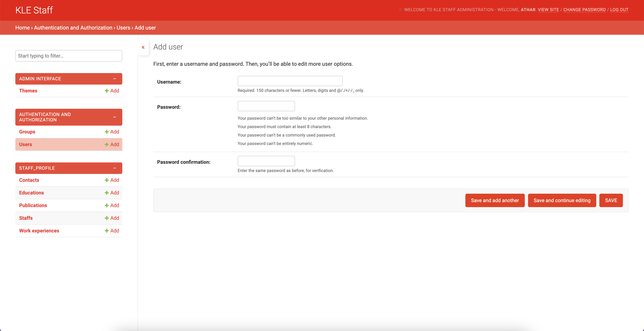Click the Add icon next to Staffs
This screenshot has width=644, height=331.
point(112,218)
